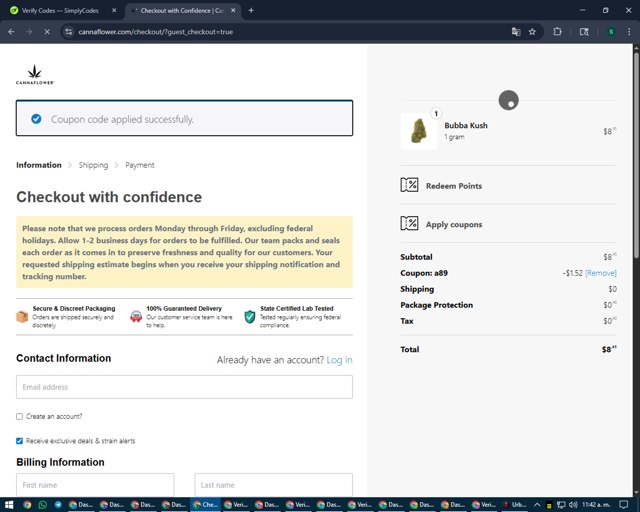
Task: Open Telegram from the taskbar
Action: (58, 505)
